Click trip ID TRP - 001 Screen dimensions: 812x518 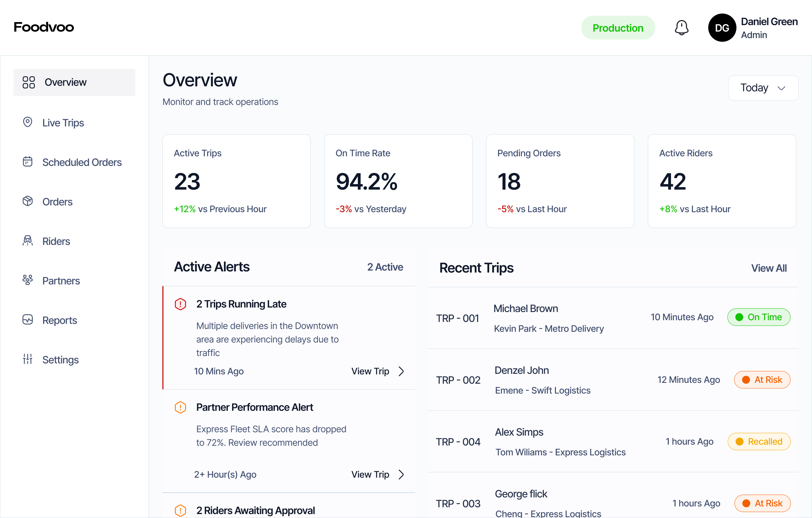click(458, 318)
